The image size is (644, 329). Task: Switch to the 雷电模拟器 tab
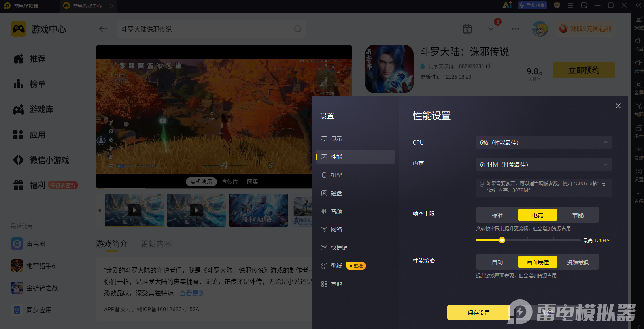pyautogui.click(x=26, y=6)
